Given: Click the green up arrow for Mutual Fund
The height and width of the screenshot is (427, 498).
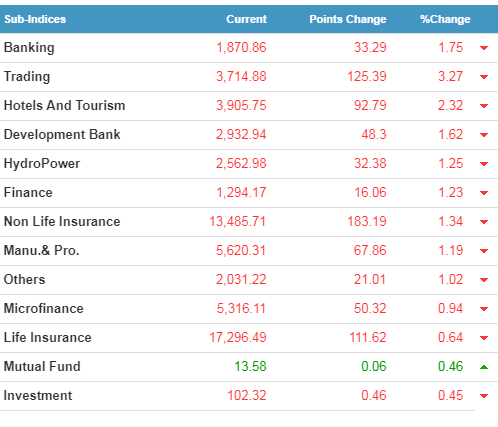Looking at the screenshot, I should tap(484, 367).
